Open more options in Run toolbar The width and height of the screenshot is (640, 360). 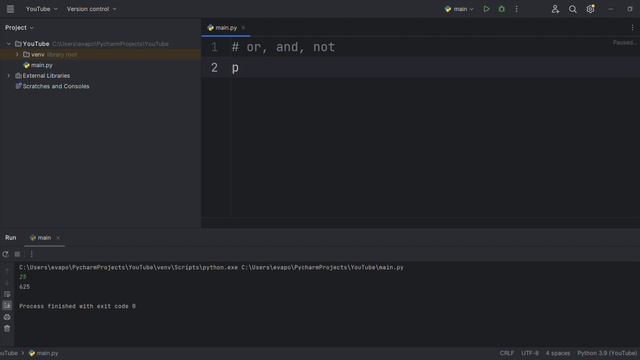[x=31, y=254]
